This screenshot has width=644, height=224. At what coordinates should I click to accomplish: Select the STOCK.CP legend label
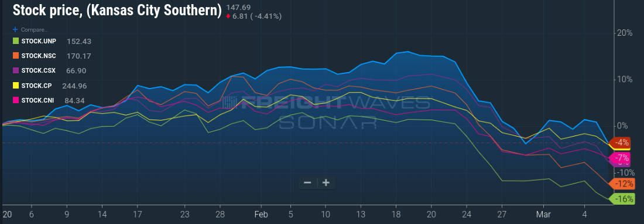[x=36, y=86]
